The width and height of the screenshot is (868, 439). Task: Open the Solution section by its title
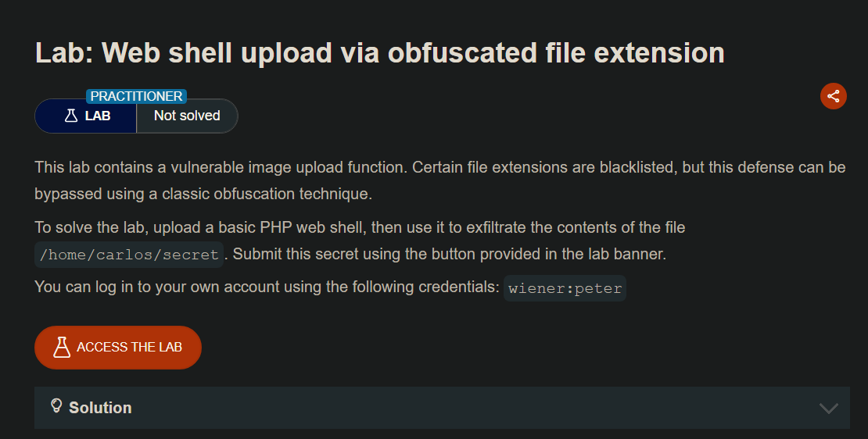(100, 408)
